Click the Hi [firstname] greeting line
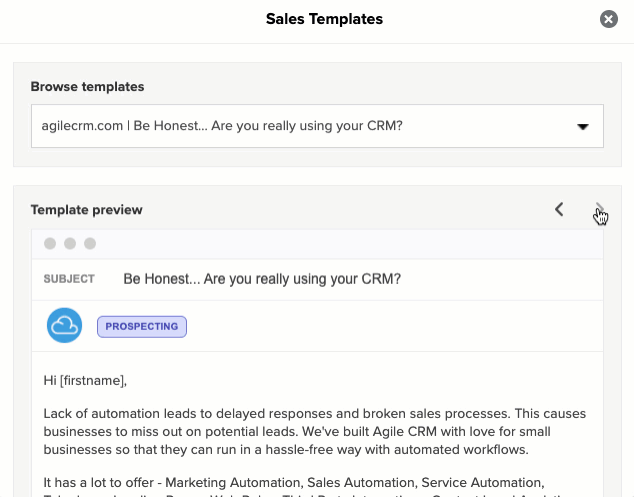Viewport: 634px width, 497px height. click(x=85, y=381)
